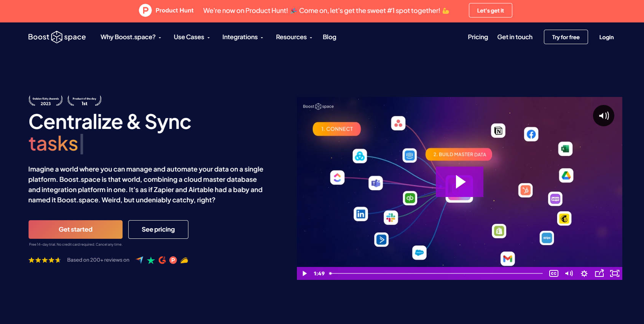Image resolution: width=644 pixels, height=324 pixels.
Task: Toggle closed captions on the video
Action: (554, 273)
